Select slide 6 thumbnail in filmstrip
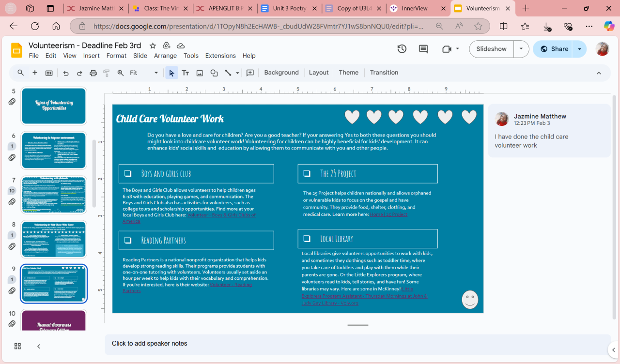This screenshot has width=620, height=364. pos(54,151)
